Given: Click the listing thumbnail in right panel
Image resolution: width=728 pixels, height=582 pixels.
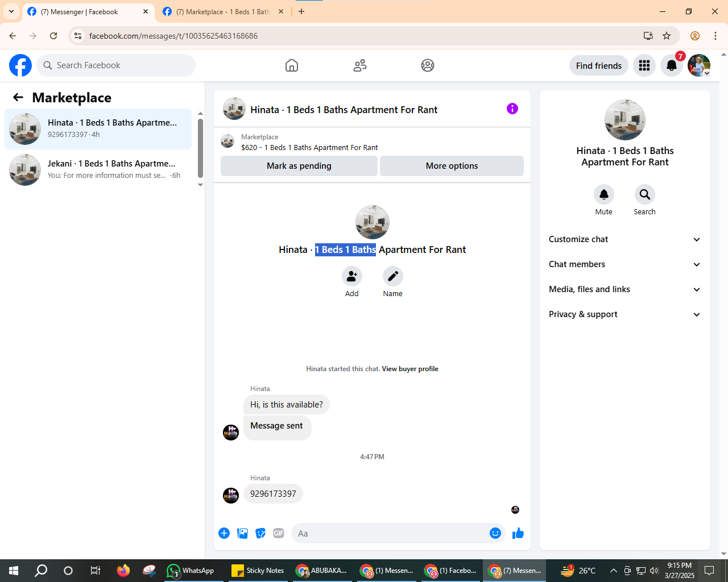Looking at the screenshot, I should [x=625, y=120].
